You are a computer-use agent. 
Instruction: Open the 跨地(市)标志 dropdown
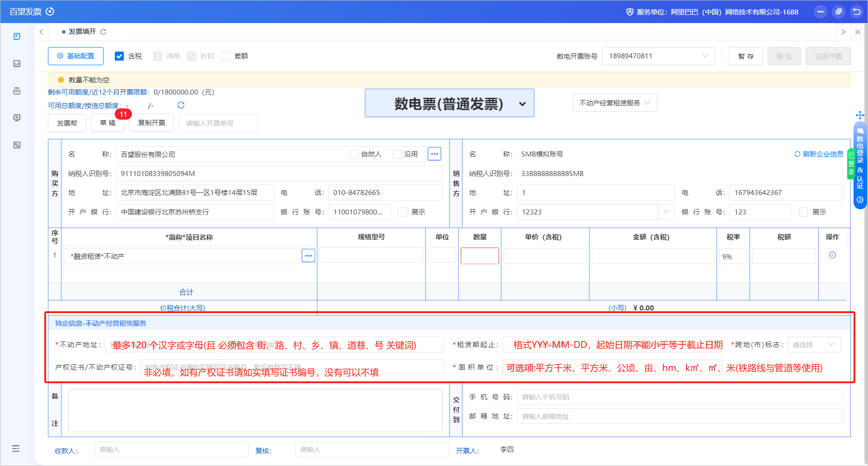click(x=814, y=345)
